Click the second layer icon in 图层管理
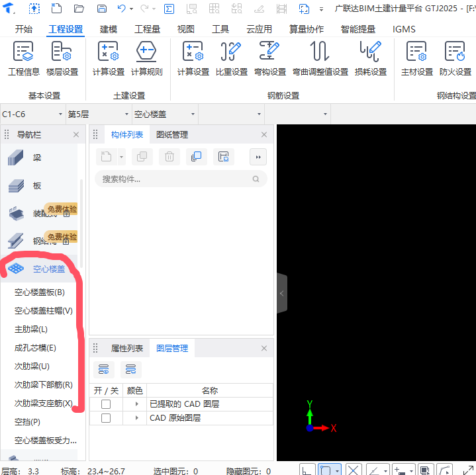The width and height of the screenshot is (476, 475). pos(131,369)
